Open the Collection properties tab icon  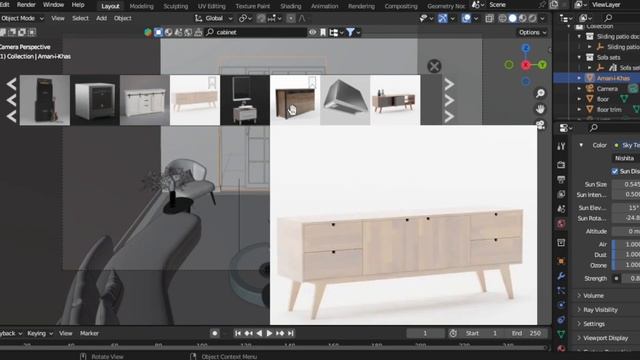tap(561, 243)
